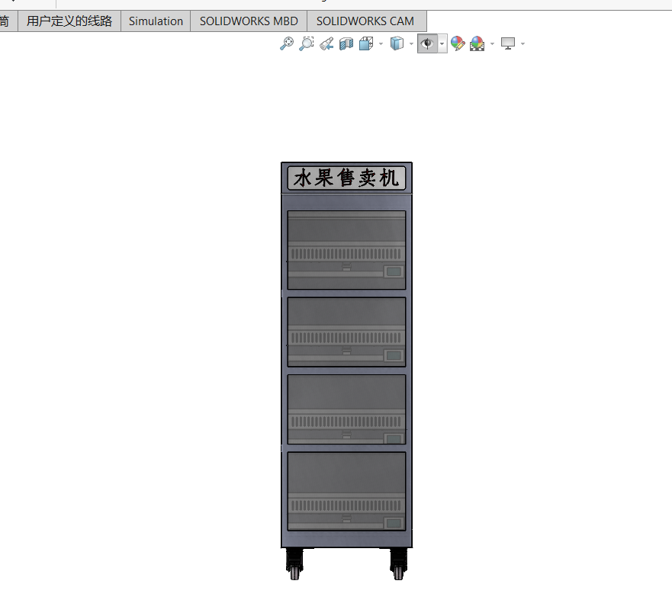This screenshot has width=672, height=616.
Task: Open the View Orientation dropdown arrow
Action: coord(381,43)
